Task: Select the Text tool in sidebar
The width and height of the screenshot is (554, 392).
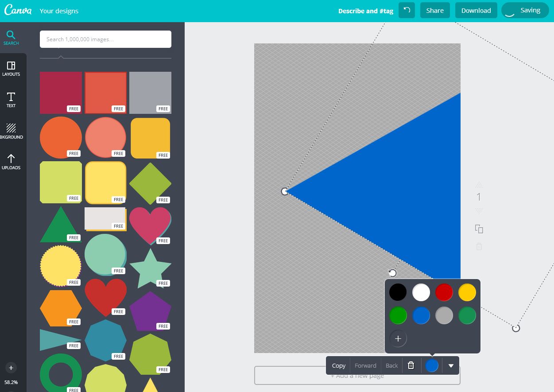Action: click(11, 100)
